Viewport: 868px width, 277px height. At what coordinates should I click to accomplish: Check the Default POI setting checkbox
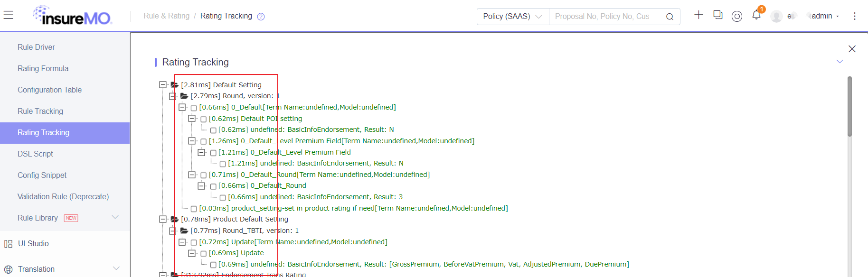[x=203, y=119]
